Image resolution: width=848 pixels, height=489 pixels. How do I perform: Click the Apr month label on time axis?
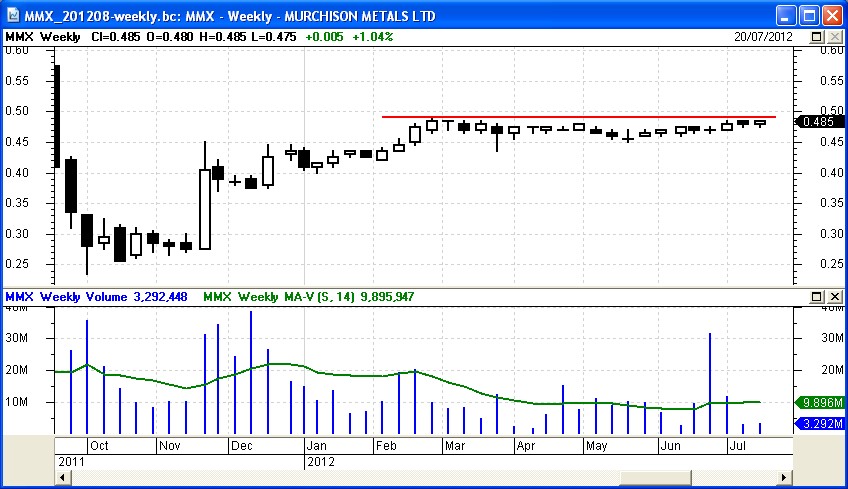tap(526, 446)
